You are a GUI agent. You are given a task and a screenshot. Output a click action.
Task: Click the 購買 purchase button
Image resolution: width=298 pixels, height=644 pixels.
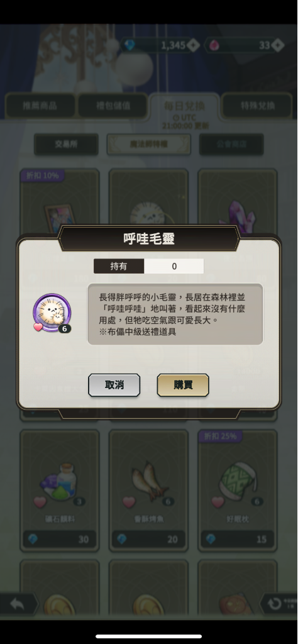click(183, 386)
